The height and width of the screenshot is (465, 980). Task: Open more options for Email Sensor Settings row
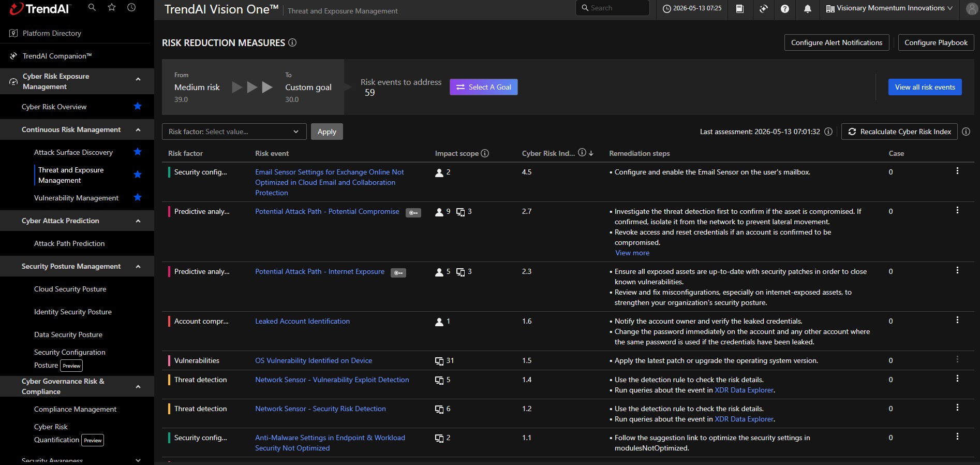957,171
